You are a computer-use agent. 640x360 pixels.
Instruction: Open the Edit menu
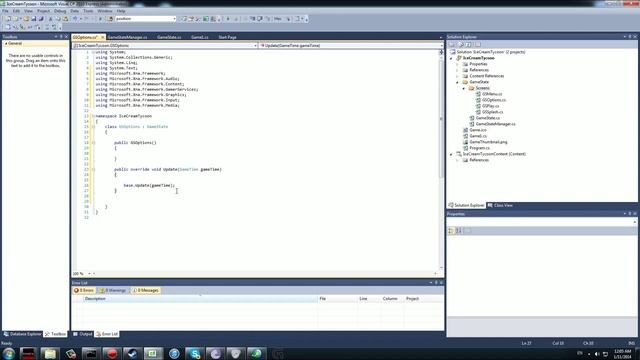[x=16, y=11]
